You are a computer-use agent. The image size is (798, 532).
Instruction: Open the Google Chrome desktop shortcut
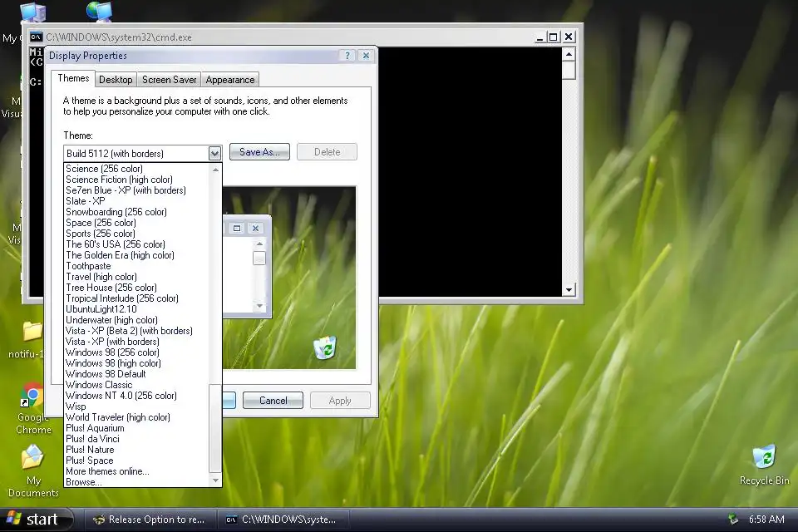pyautogui.click(x=32, y=408)
